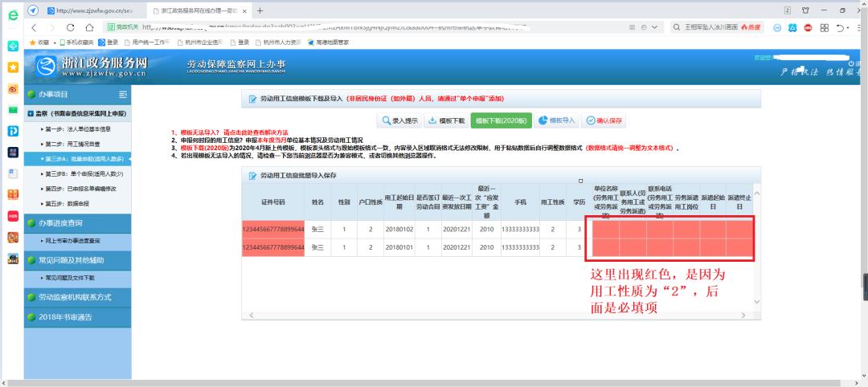Image resolution: width=868 pixels, height=387 pixels.
Task: Open green mail icon in browser sidebar
Action: click(13, 110)
